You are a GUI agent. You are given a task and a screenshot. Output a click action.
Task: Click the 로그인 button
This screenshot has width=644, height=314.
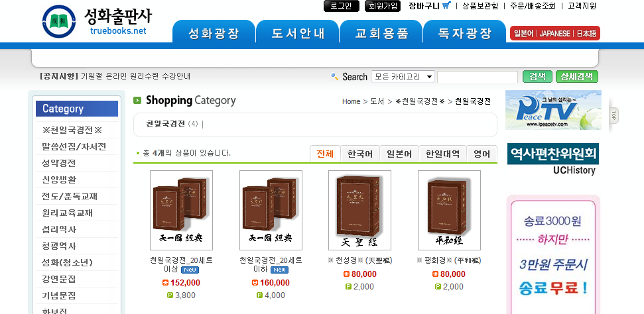point(342,6)
